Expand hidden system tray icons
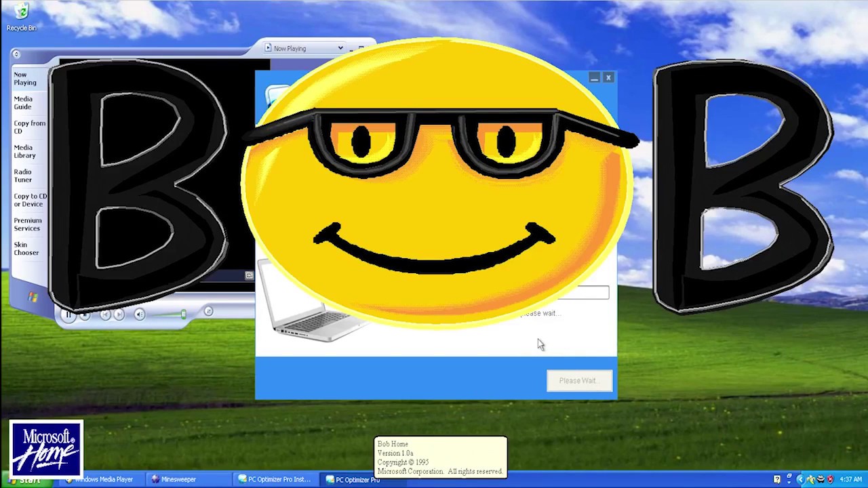Viewport: 868px width, 488px height. pos(801,480)
